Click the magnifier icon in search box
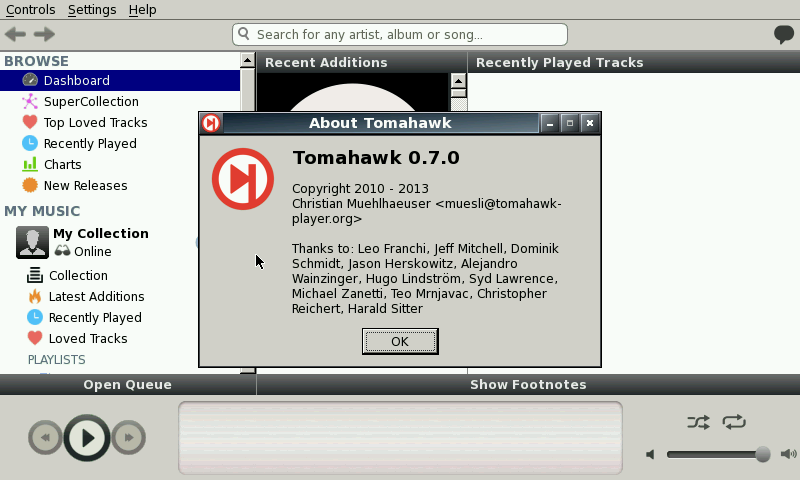The width and height of the screenshot is (800, 480). (244, 34)
